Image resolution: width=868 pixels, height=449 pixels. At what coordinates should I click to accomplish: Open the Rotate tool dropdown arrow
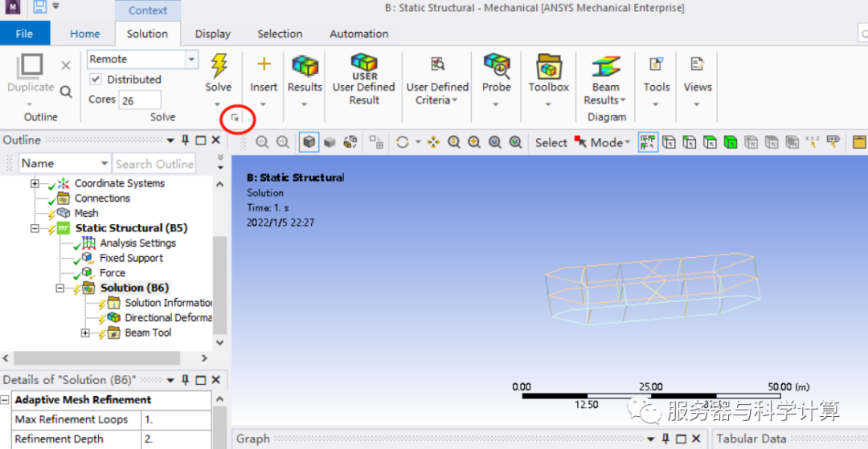coord(418,143)
